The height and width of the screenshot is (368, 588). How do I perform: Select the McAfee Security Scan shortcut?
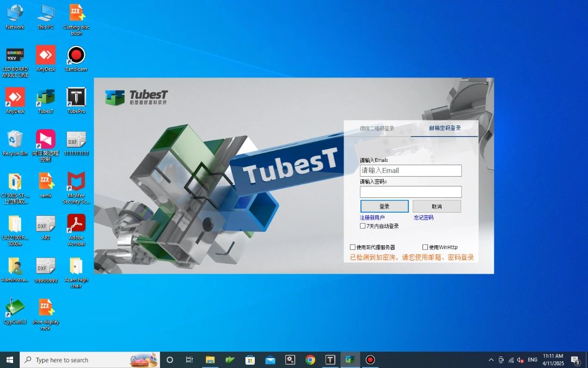(x=76, y=188)
